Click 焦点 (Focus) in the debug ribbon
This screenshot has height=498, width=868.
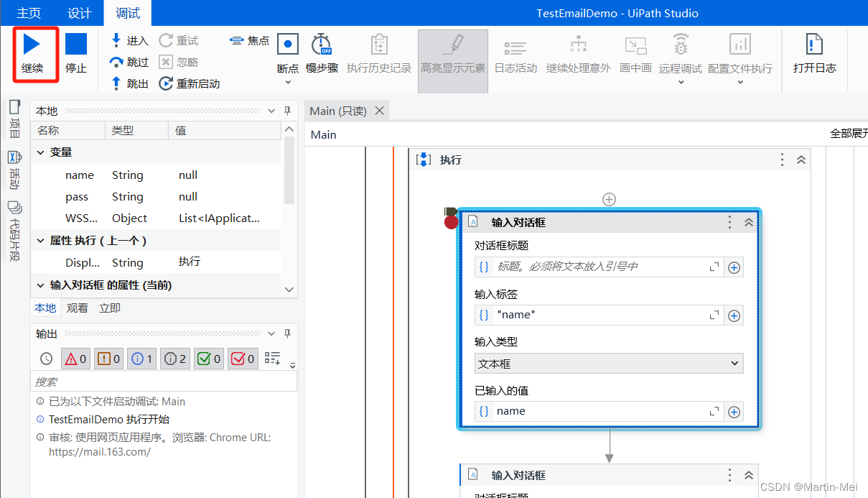click(x=249, y=41)
